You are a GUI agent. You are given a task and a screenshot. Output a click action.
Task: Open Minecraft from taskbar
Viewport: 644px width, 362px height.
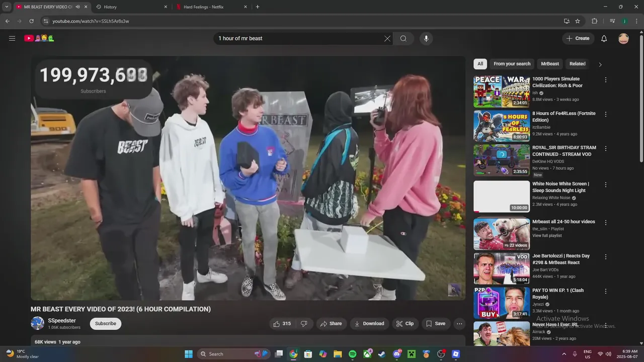coord(412,354)
